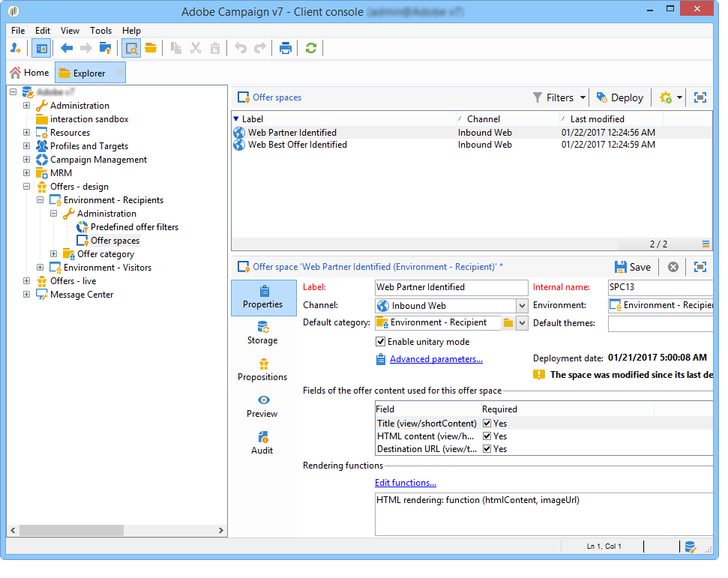Expand the Offer category node
Screen dimensions: 728x578
pos(53,254)
